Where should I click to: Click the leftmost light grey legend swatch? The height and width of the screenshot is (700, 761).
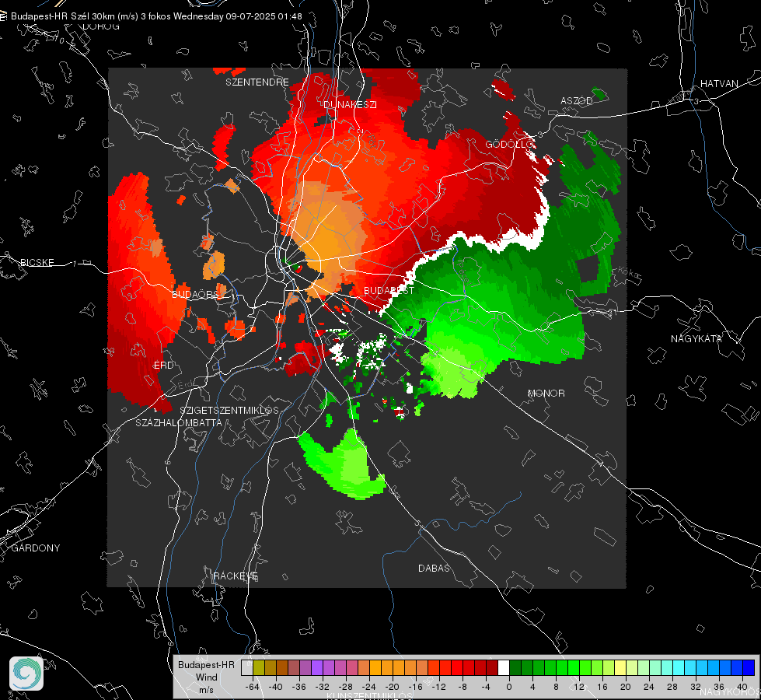(x=246, y=668)
